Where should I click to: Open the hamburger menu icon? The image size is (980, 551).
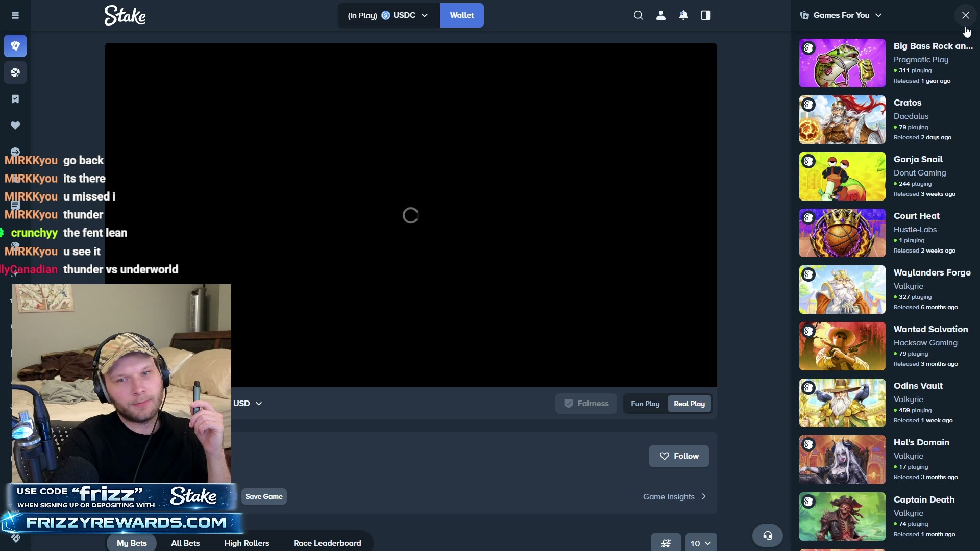pyautogui.click(x=15, y=15)
